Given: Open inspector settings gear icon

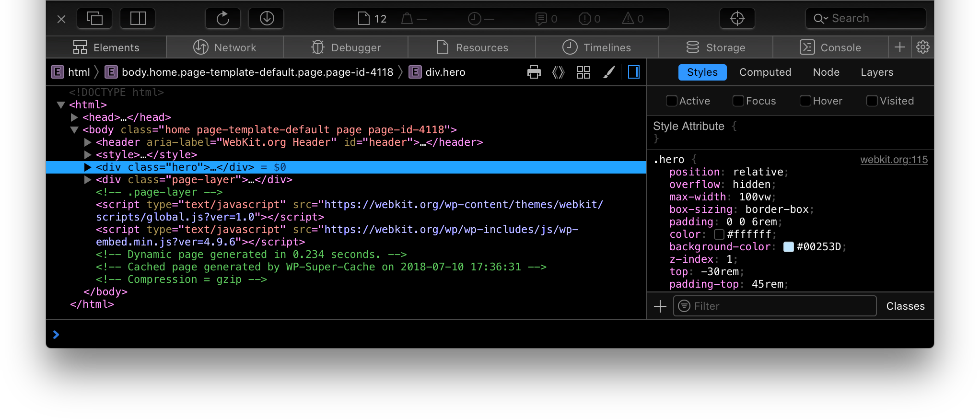Looking at the screenshot, I should (923, 47).
